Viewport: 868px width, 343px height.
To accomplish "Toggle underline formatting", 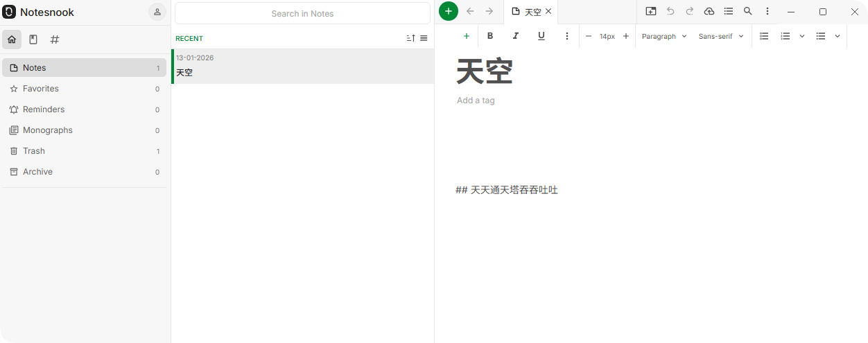I will (541, 36).
